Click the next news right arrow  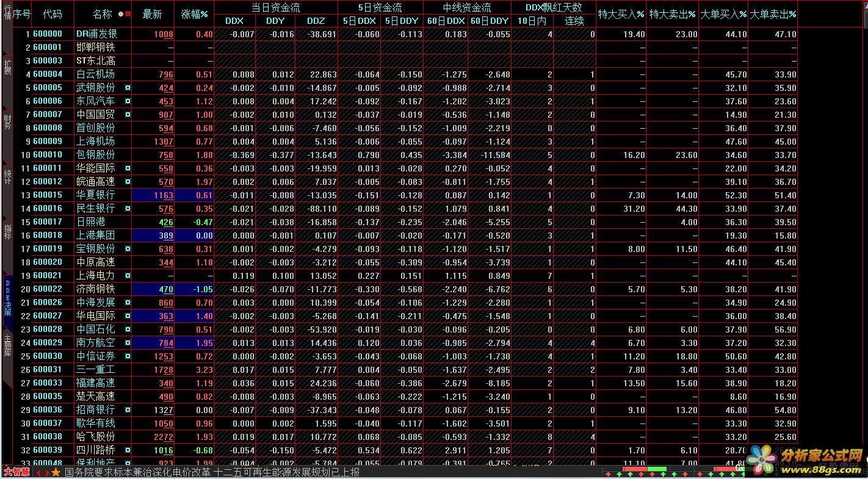[x=46, y=473]
